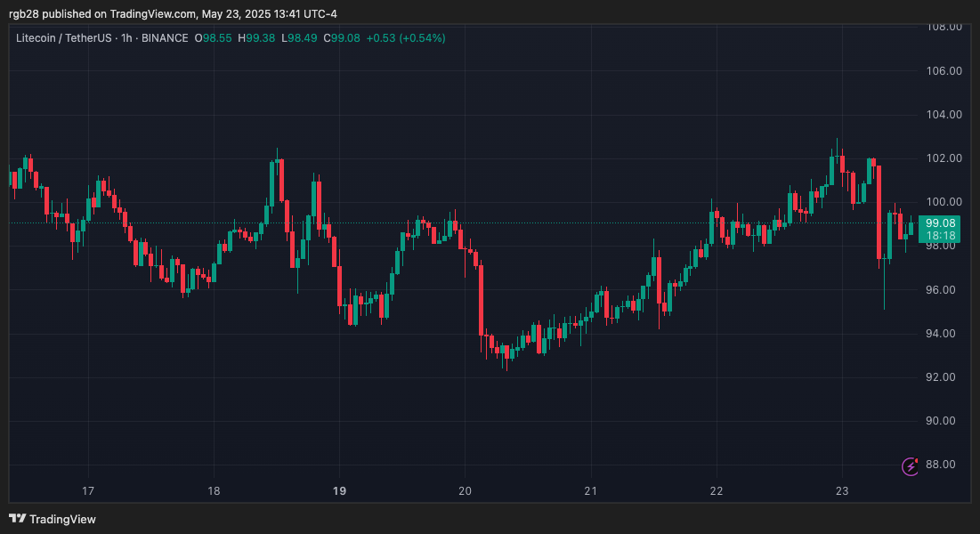The height and width of the screenshot is (534, 980).
Task: Open the BINANCE exchange selector
Action: click(166, 38)
